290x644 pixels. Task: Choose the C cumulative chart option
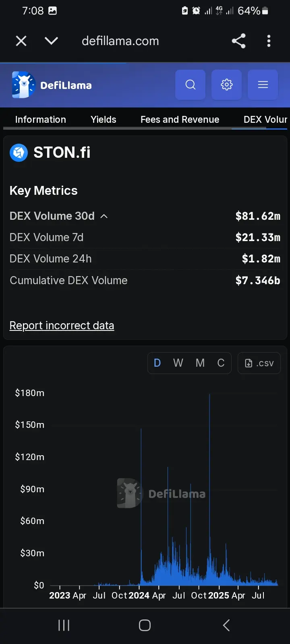(221, 363)
